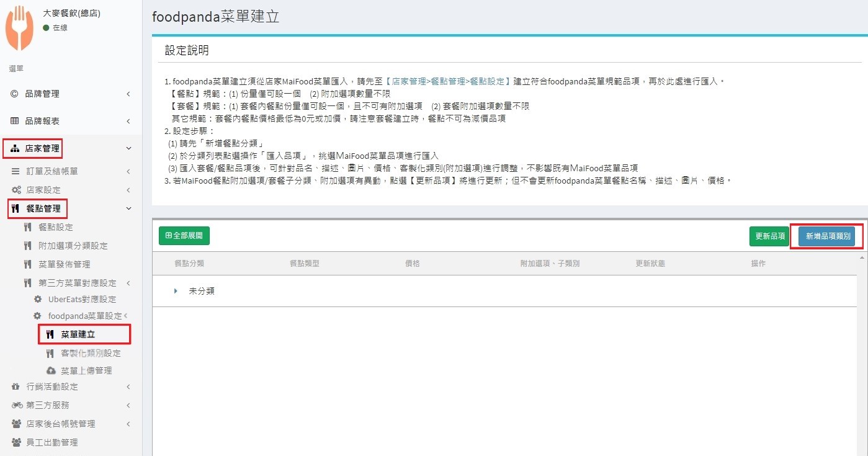Image resolution: width=868 pixels, height=456 pixels.
Task: Click the cloud upload icon for 菜單上傳管理
Action: (51, 370)
